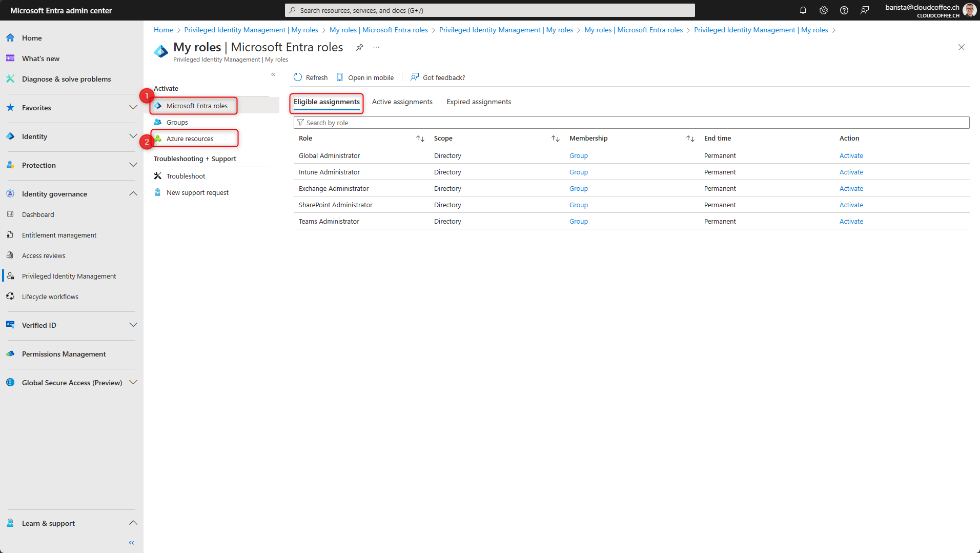Open Permissions Management
Image resolution: width=980 pixels, height=553 pixels.
point(64,354)
